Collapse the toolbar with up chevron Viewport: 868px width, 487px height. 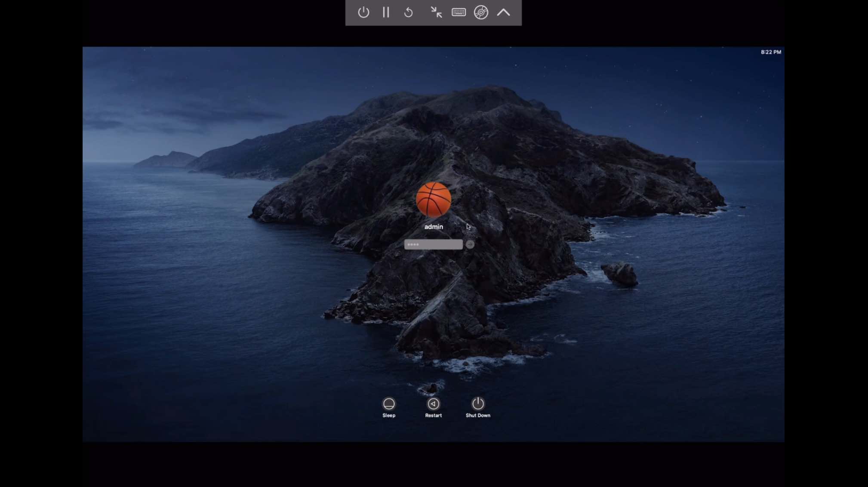(x=504, y=12)
